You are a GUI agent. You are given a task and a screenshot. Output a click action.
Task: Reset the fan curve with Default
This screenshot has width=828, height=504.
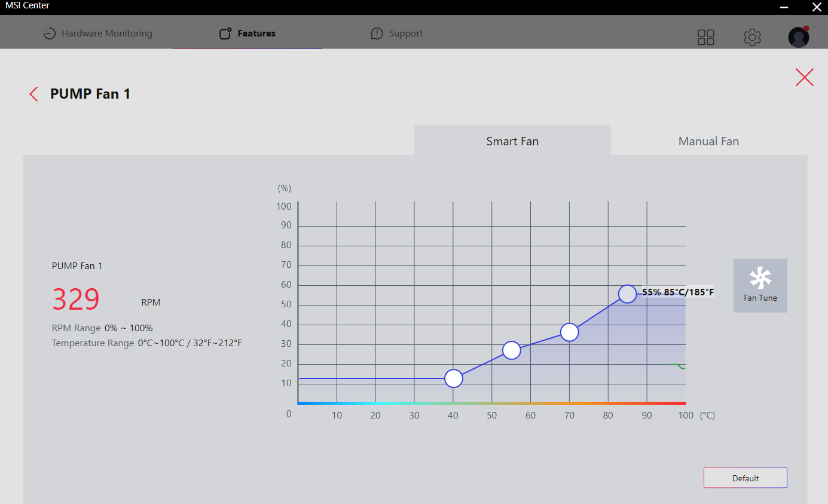[745, 478]
